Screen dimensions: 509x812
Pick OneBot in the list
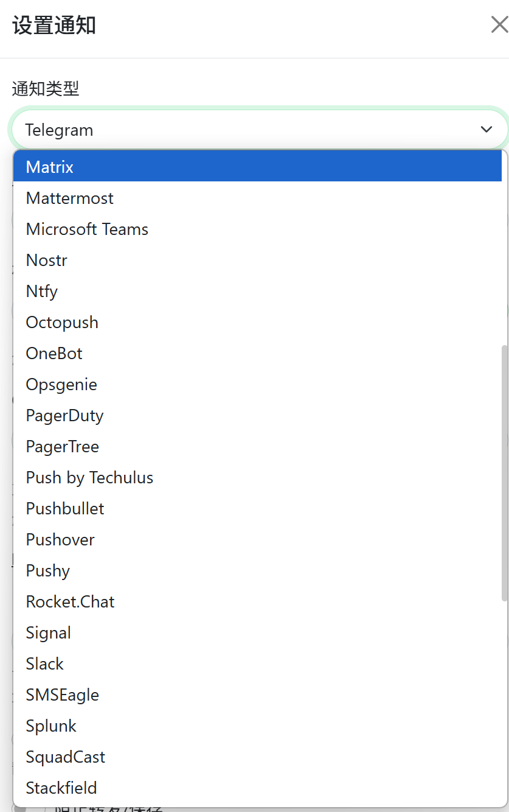point(54,353)
